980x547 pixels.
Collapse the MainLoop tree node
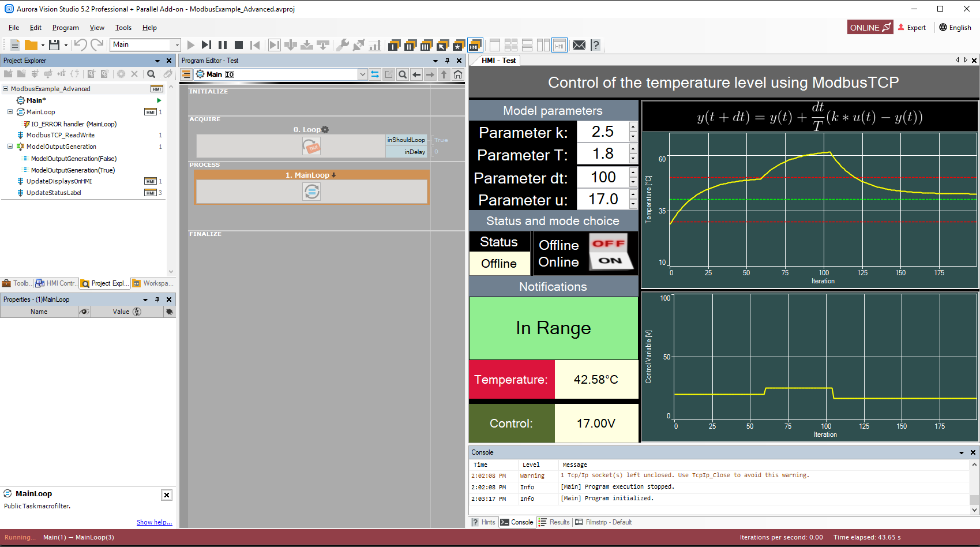(x=10, y=112)
